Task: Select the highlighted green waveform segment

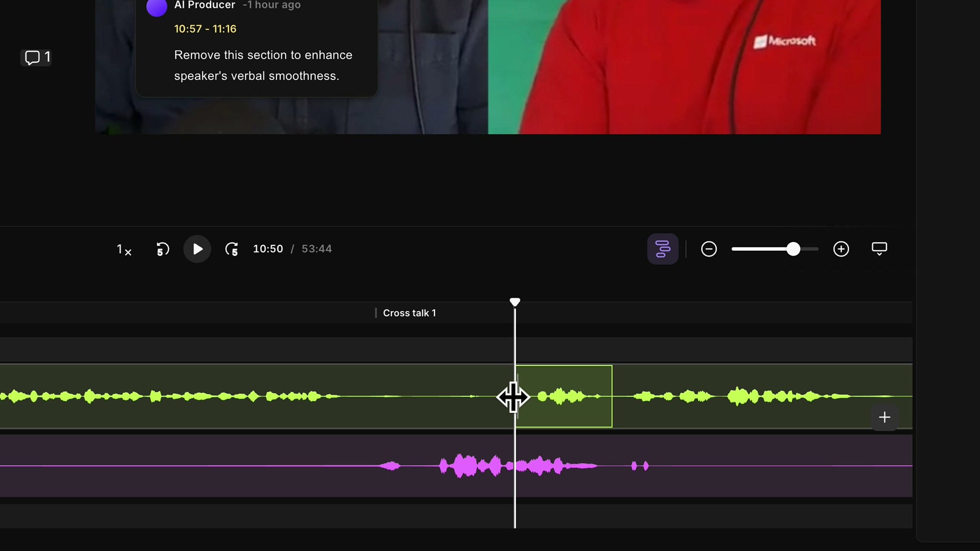Action: (564, 396)
